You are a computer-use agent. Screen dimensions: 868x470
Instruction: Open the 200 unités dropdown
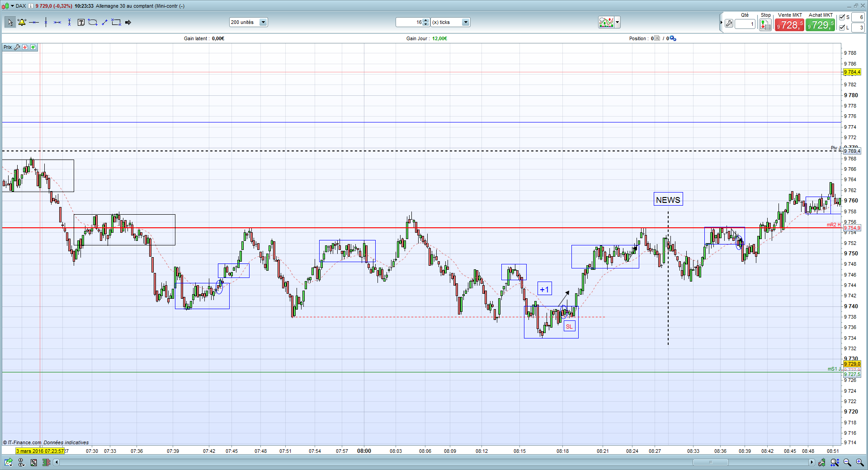click(249, 22)
